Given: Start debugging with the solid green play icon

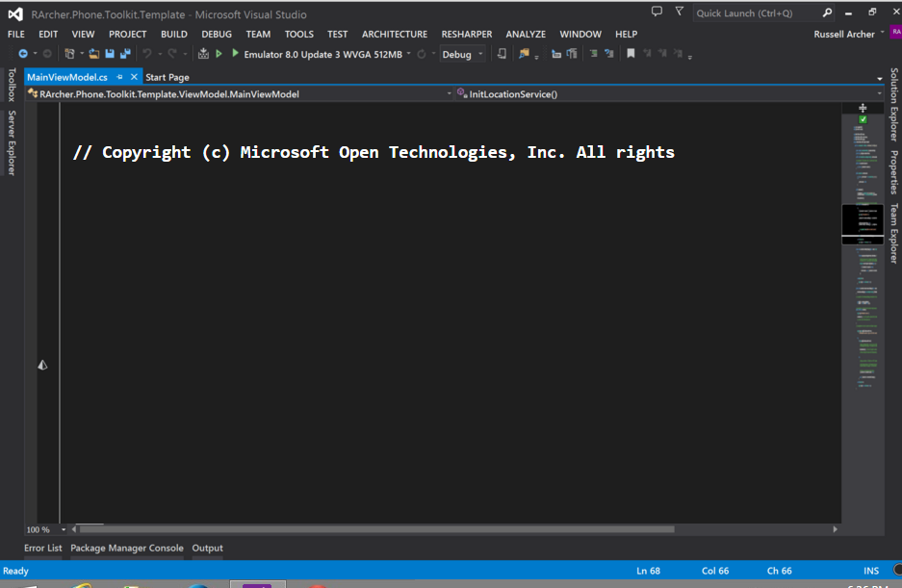Looking at the screenshot, I should (x=235, y=53).
